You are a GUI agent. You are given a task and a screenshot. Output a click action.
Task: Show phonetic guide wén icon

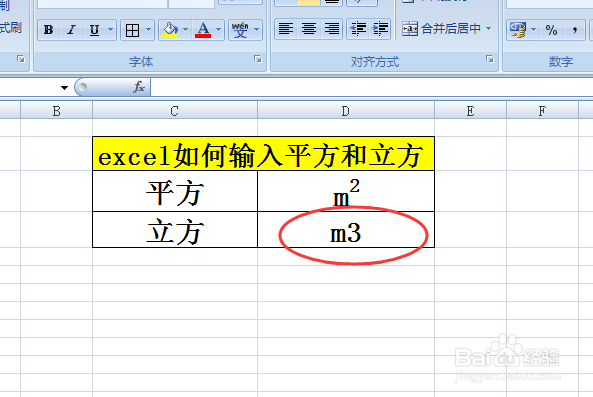coord(241,30)
